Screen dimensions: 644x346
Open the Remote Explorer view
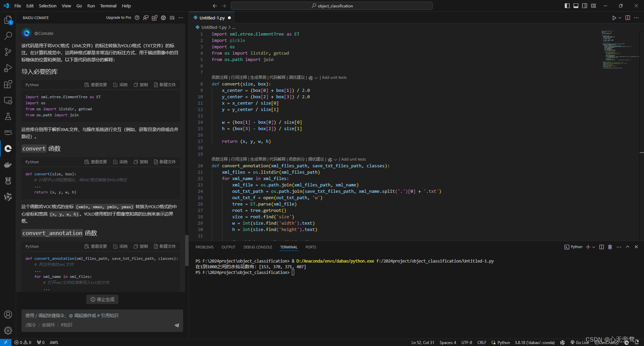pos(8,100)
